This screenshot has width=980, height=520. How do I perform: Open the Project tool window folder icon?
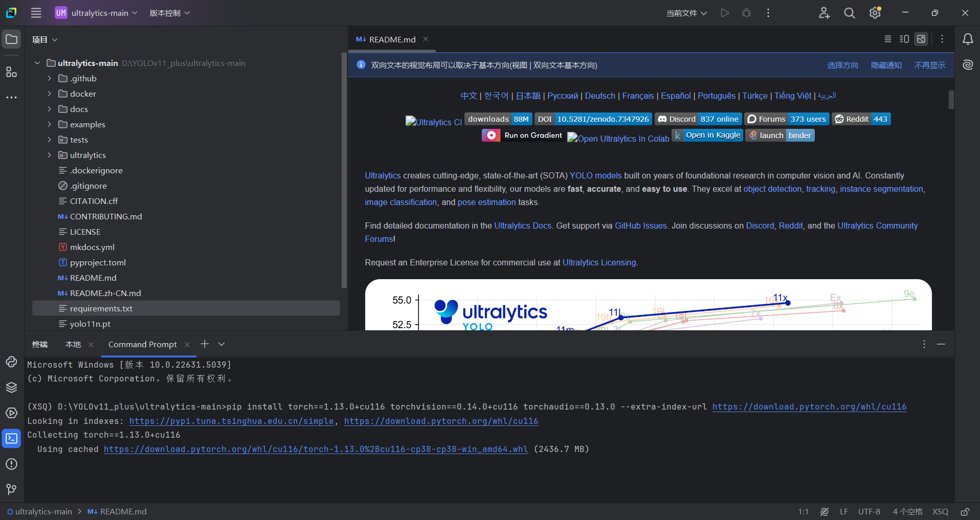tap(11, 39)
